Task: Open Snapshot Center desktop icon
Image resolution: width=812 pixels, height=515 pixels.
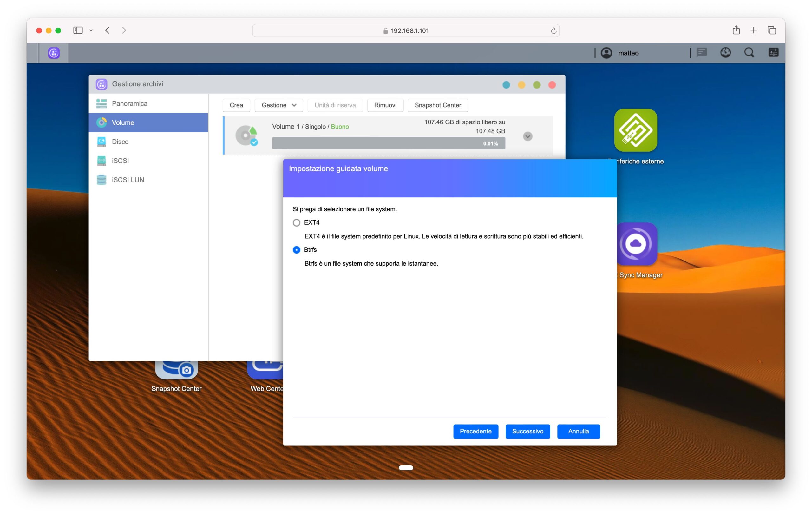Action: (176, 371)
